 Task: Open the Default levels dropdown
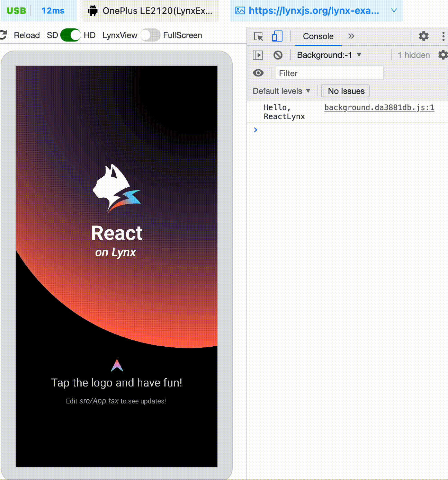pos(281,91)
